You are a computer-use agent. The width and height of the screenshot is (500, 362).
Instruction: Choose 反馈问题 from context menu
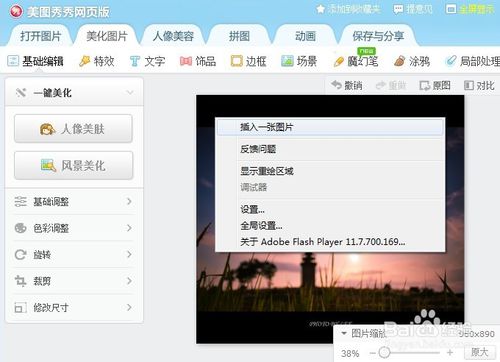pos(330,149)
